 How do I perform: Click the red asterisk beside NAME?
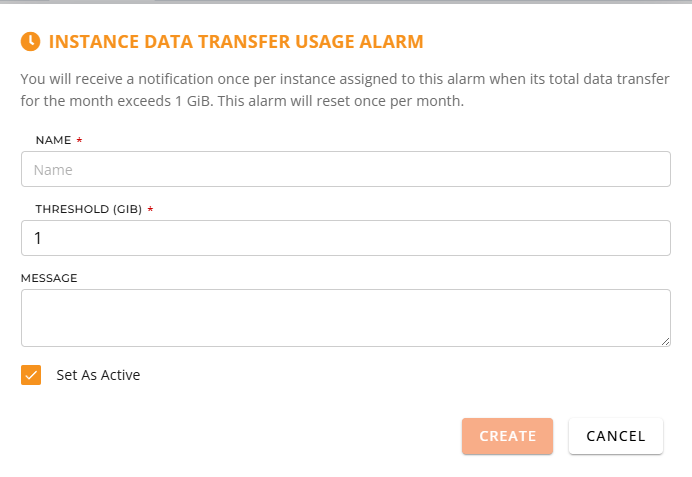click(x=79, y=140)
